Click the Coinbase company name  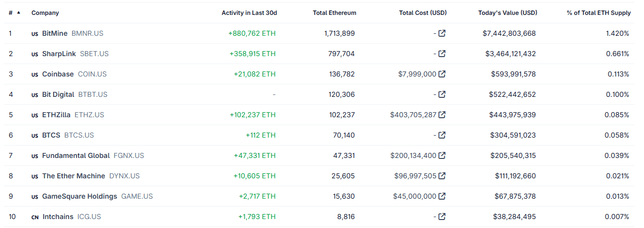(58, 74)
